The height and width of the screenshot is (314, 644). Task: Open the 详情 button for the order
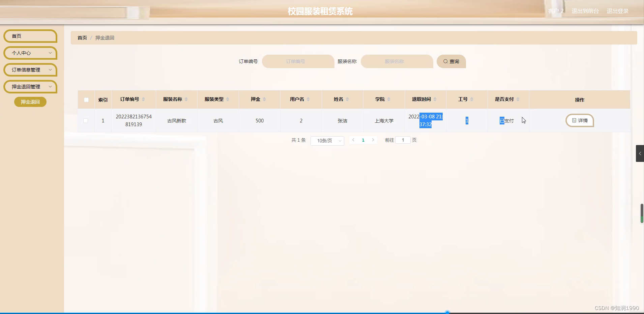click(580, 120)
